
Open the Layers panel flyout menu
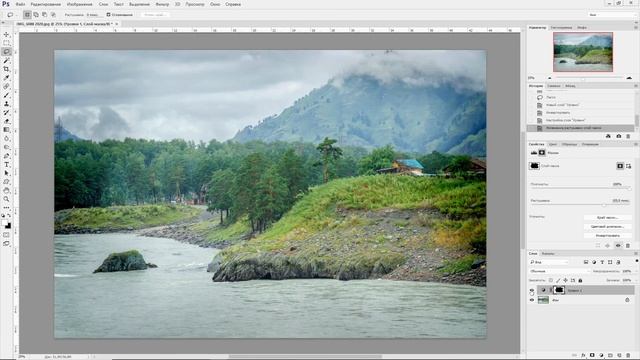[636, 253]
